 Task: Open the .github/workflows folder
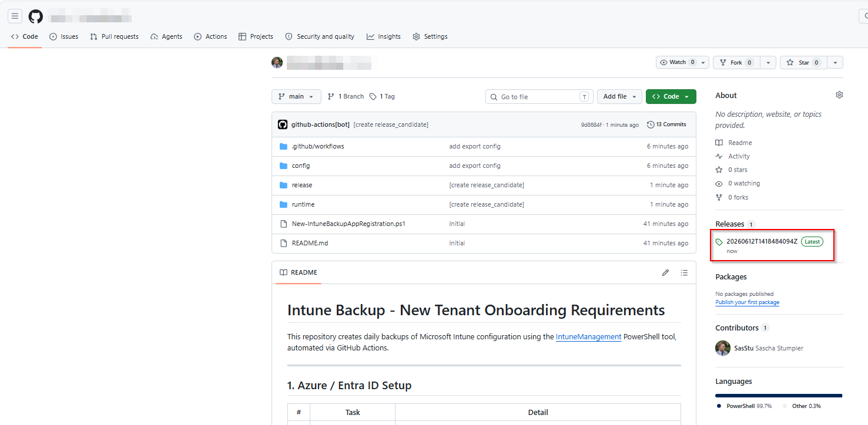(x=318, y=146)
